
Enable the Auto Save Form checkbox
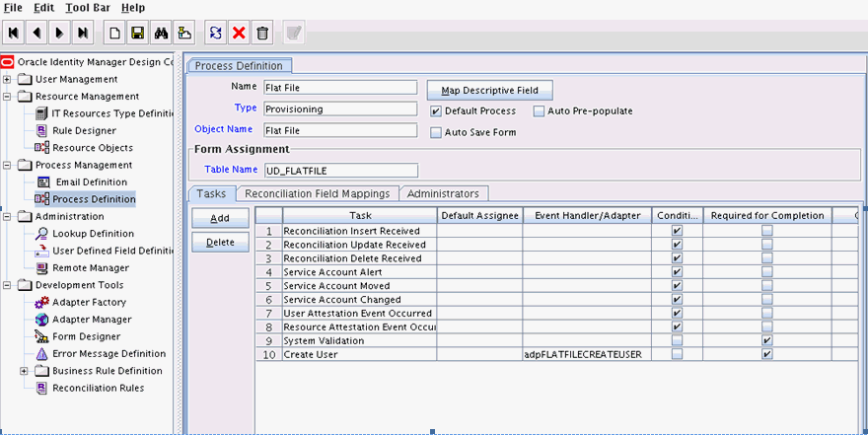[x=436, y=133]
